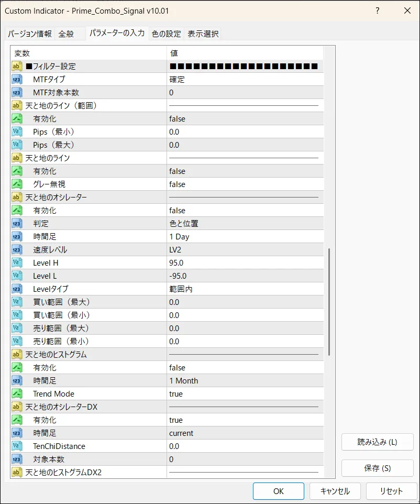This screenshot has height=504, width=420.
Task: Open the 時間足 1 Month value dropdown
Action: pos(244,381)
